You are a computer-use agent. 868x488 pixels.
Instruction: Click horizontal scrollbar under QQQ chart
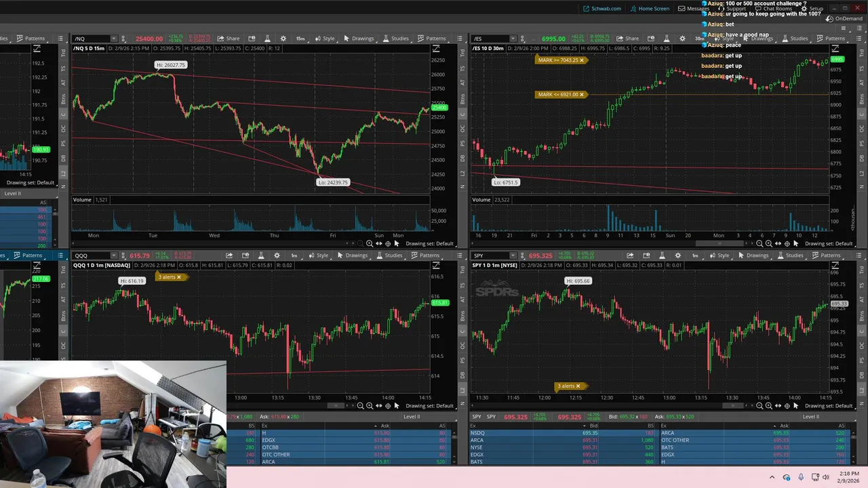(x=336, y=406)
